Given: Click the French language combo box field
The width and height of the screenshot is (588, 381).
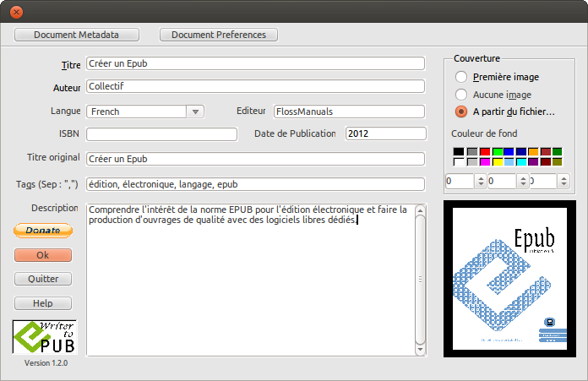Looking at the screenshot, I should point(137,112).
